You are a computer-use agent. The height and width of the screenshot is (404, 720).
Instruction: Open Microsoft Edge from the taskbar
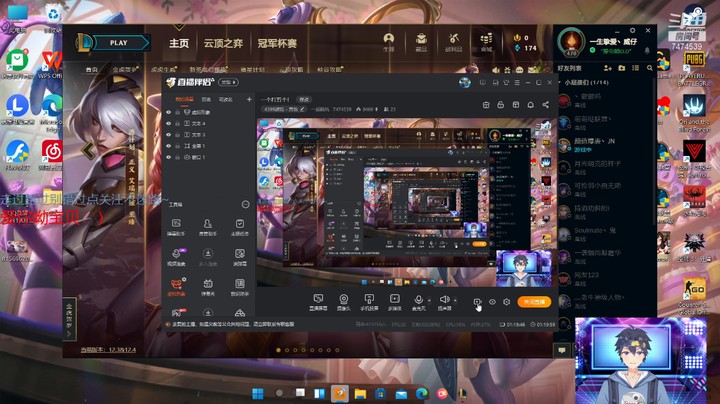pos(422,393)
